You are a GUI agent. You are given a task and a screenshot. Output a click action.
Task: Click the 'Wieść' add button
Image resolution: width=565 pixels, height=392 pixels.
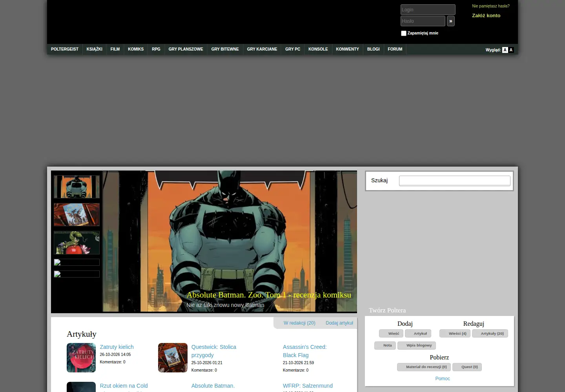click(x=391, y=334)
